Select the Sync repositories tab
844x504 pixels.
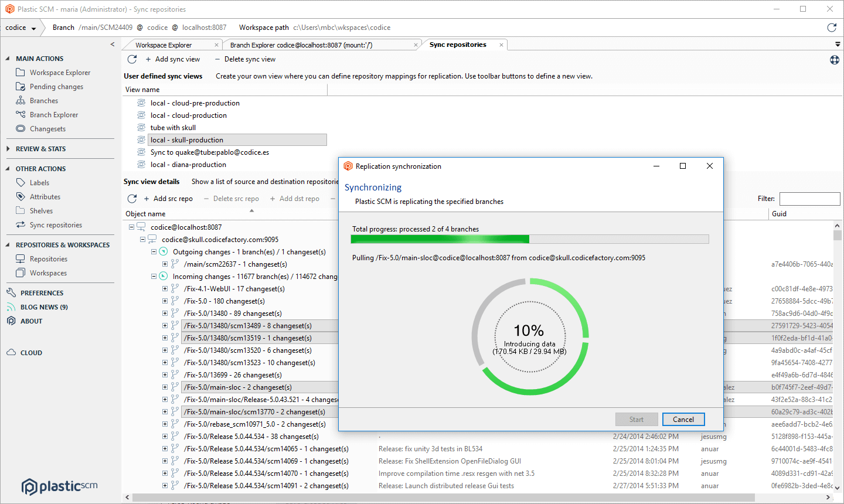pos(458,45)
